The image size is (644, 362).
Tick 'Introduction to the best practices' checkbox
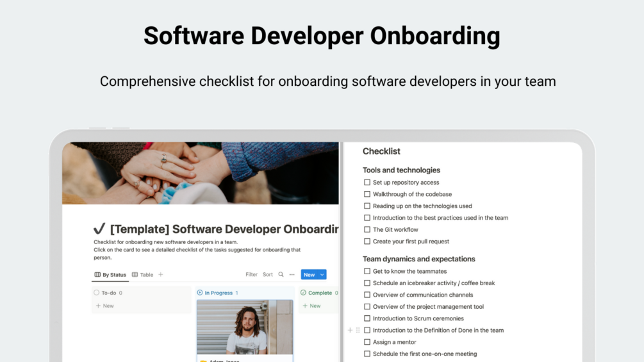(367, 218)
